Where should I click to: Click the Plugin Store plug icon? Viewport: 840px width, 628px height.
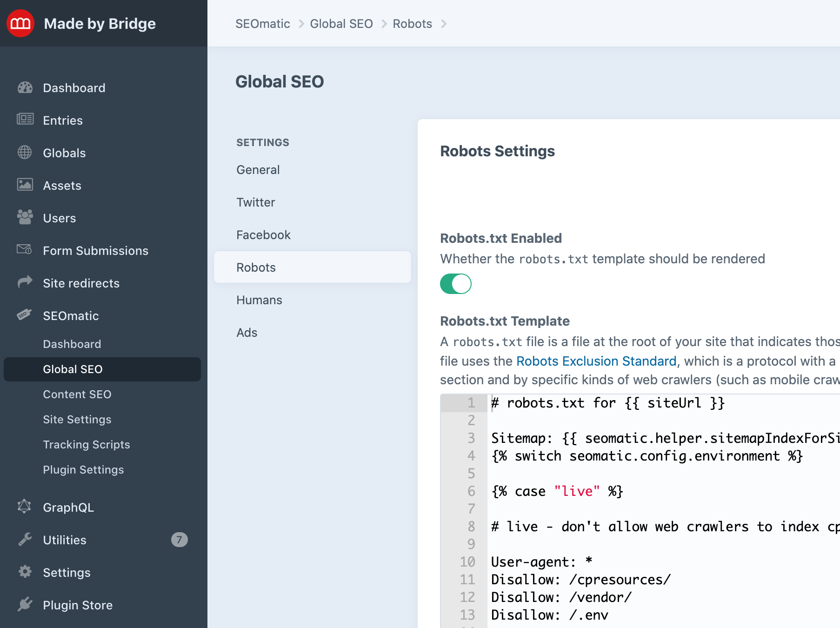pos(25,604)
